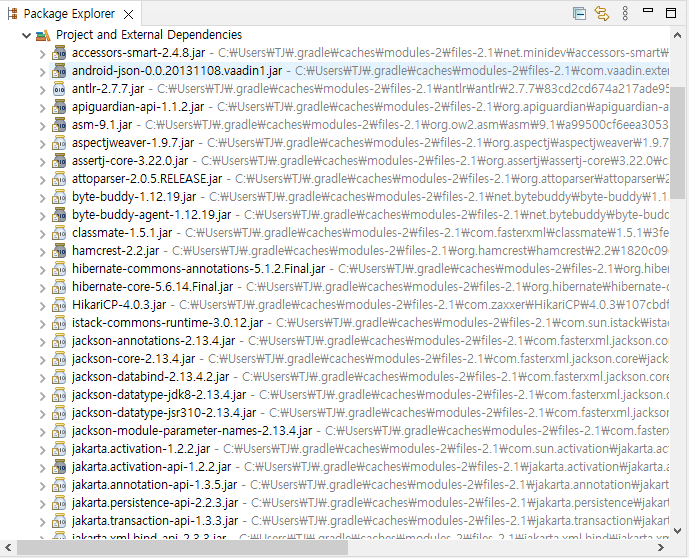Click horizontal scrollbar left arrow

pyautogui.click(x=8, y=547)
